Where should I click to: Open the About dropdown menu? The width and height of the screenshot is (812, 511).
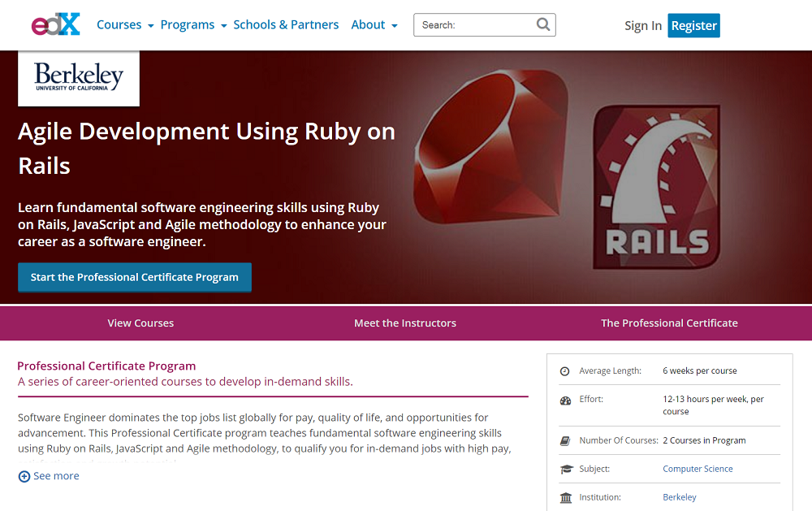pos(374,25)
